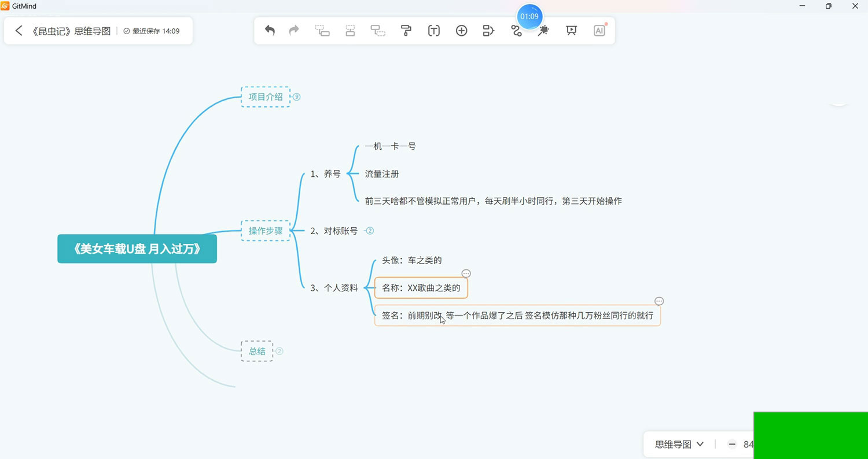Screen dimensions: 868x459
Task: Click the zoom out minus button
Action: tap(732, 444)
